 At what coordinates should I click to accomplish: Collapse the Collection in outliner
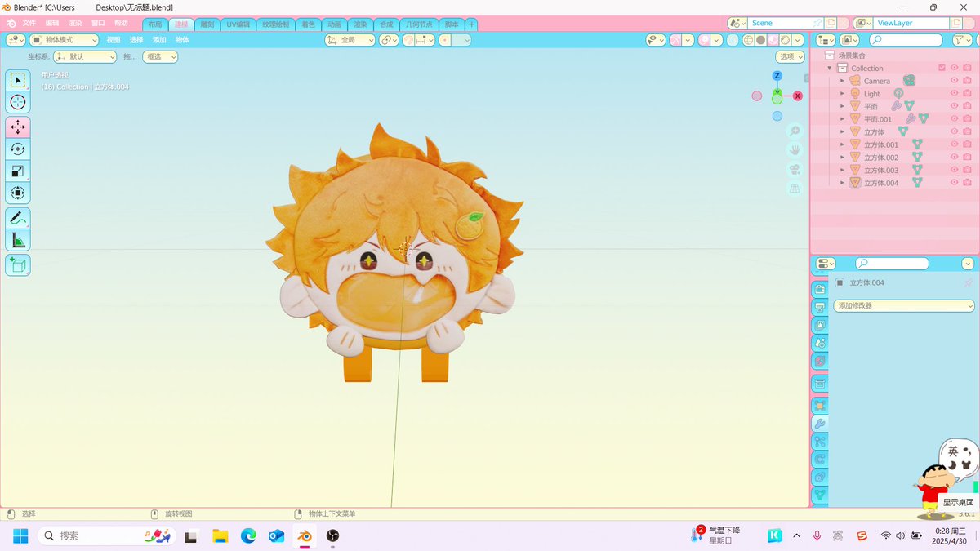pos(831,68)
